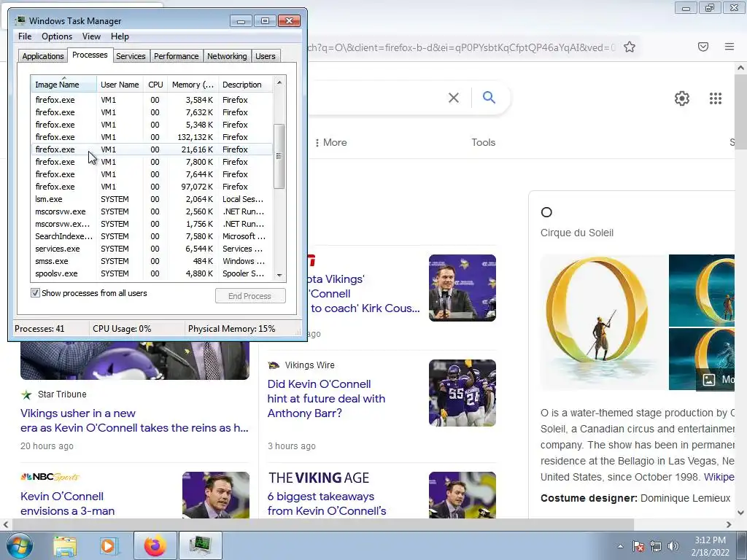Open Vikings Wire players thumbnail

point(462,393)
